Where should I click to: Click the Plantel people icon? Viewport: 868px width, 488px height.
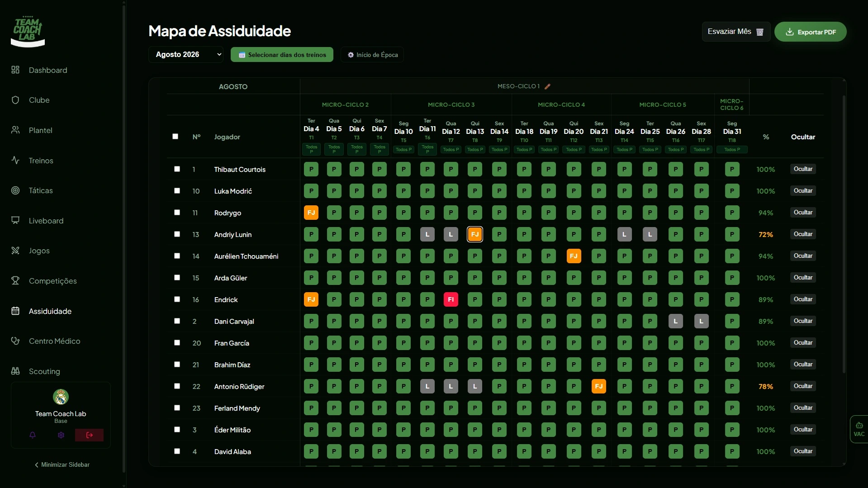pyautogui.click(x=15, y=130)
